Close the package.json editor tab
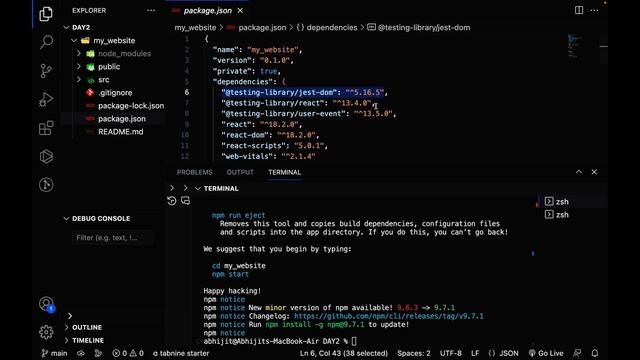 point(240,11)
